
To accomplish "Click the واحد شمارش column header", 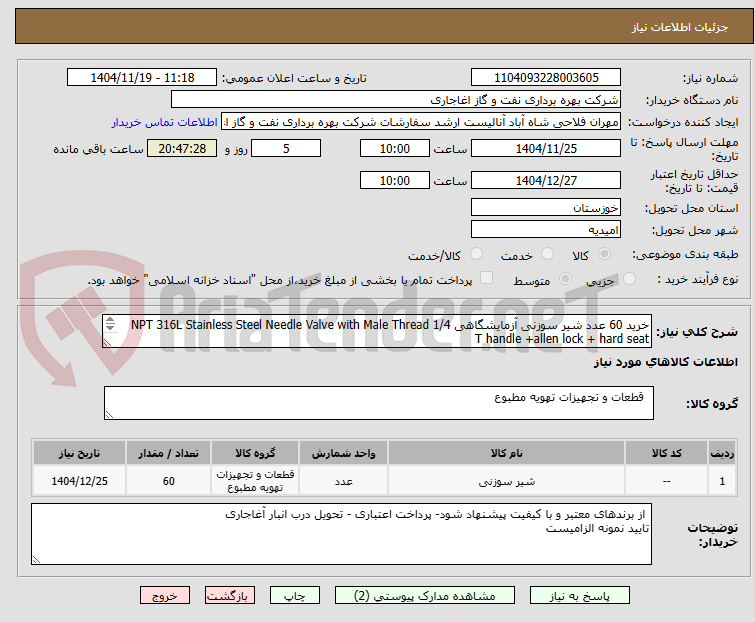I will click(x=343, y=453).
